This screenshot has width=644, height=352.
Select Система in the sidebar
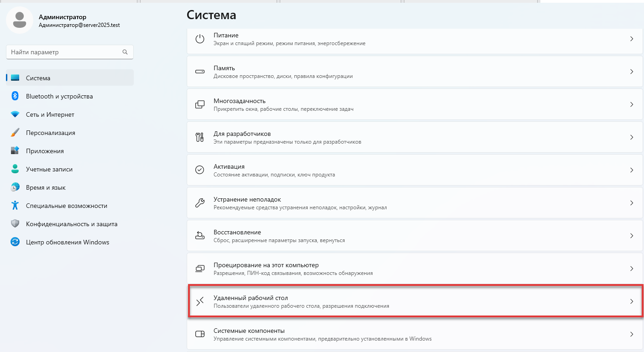click(x=70, y=78)
